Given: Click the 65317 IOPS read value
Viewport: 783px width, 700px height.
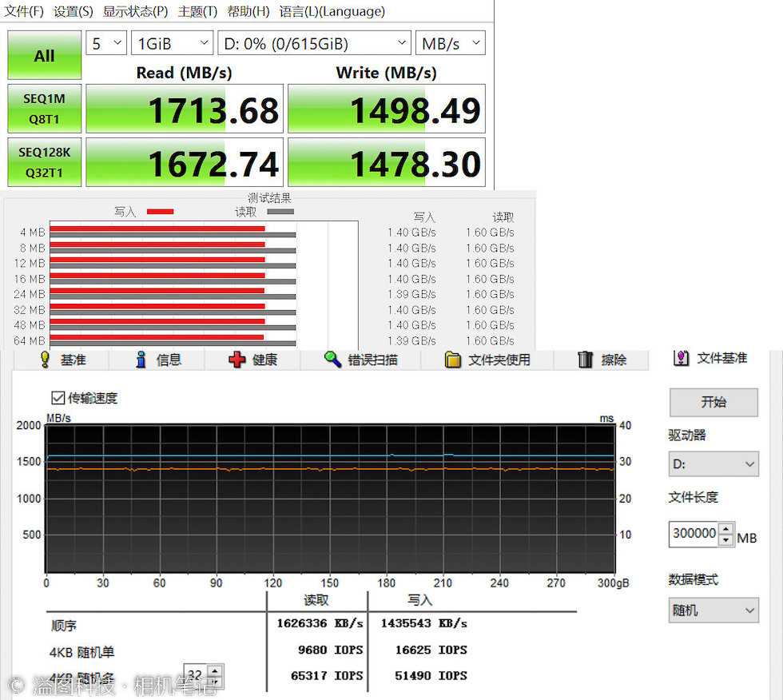Looking at the screenshot, I should coord(327,675).
